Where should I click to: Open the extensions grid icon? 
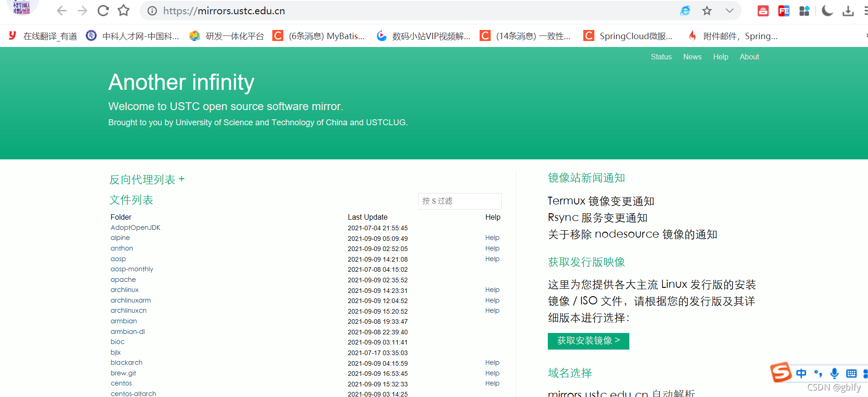pyautogui.click(x=804, y=11)
